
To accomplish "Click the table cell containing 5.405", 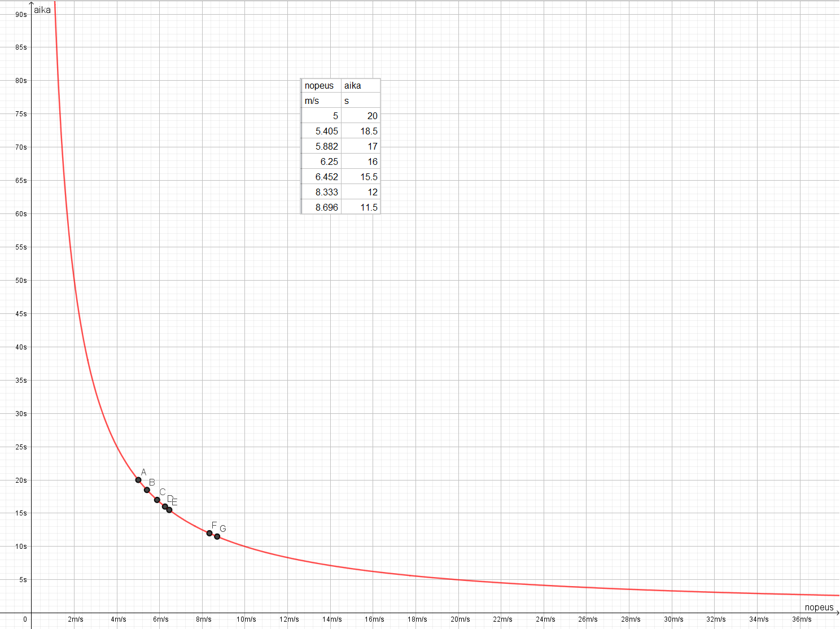I will coord(327,130).
